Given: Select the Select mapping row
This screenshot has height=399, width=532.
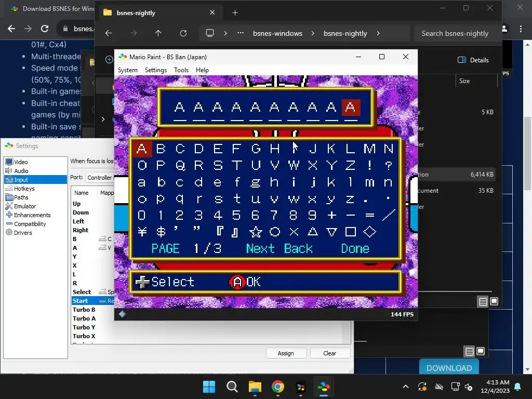Looking at the screenshot, I should pos(92,292).
